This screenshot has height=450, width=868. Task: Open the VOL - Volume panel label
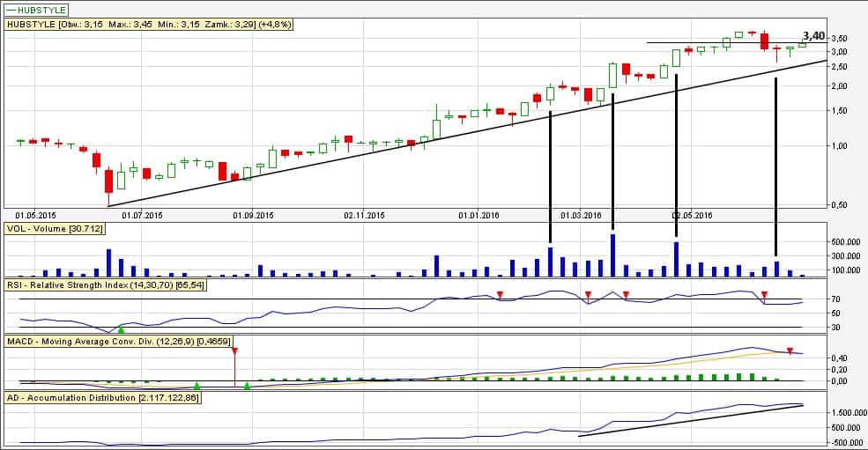[x=55, y=228]
